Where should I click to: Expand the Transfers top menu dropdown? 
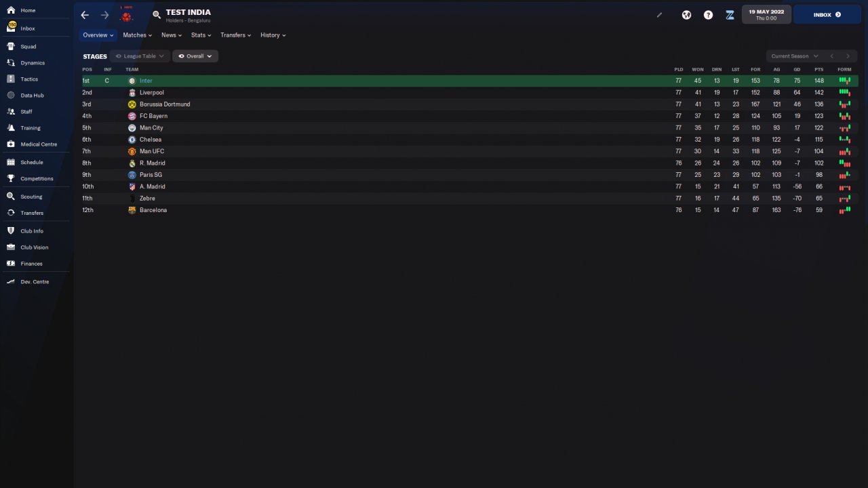coord(235,35)
